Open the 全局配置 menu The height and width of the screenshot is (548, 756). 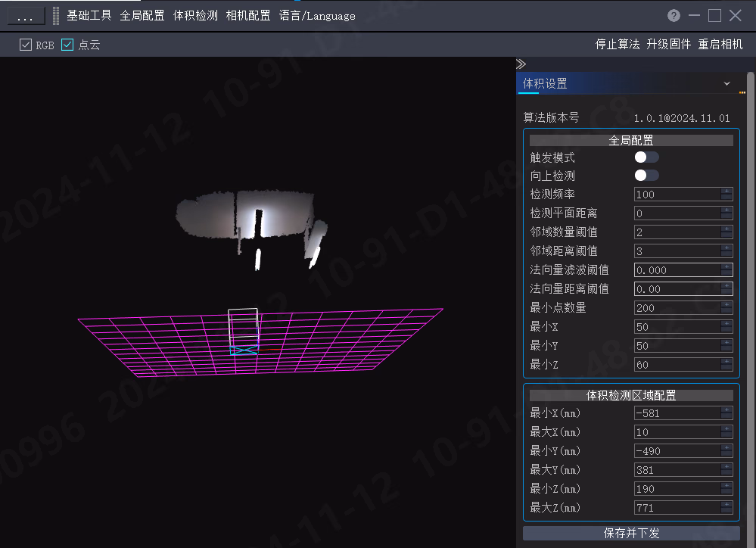point(142,15)
